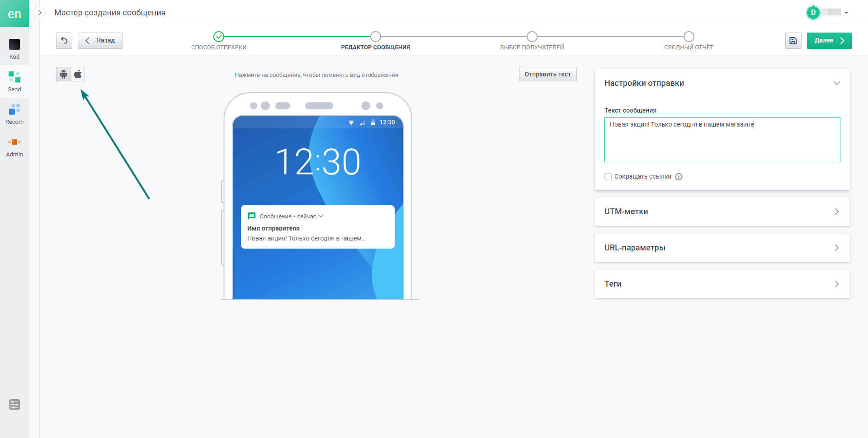Open the Admin module in sidebar
Screen dimensions: 868x438
[x=14, y=146]
